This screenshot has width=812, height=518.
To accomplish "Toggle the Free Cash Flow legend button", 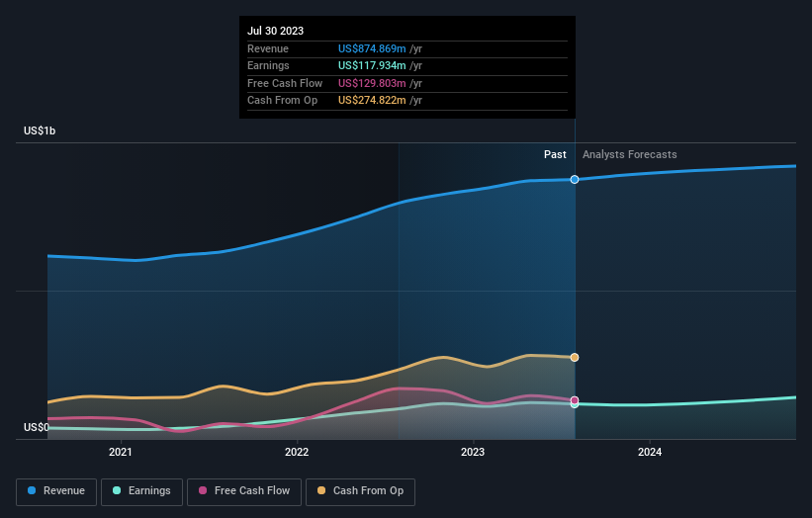I will 244,491.
